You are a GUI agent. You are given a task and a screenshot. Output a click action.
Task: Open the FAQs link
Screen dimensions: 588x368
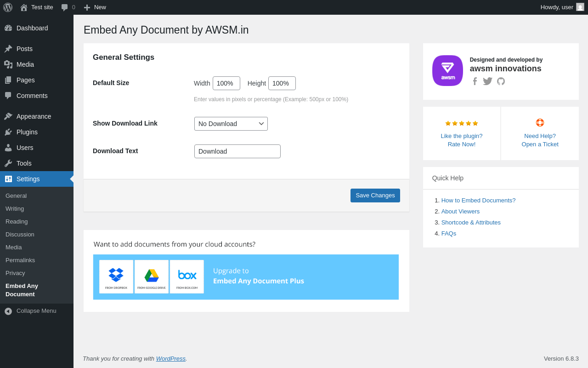[449, 234]
